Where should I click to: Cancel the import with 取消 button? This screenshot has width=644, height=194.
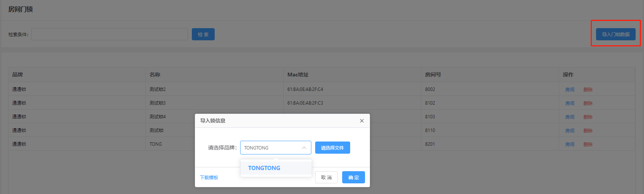pyautogui.click(x=326, y=178)
